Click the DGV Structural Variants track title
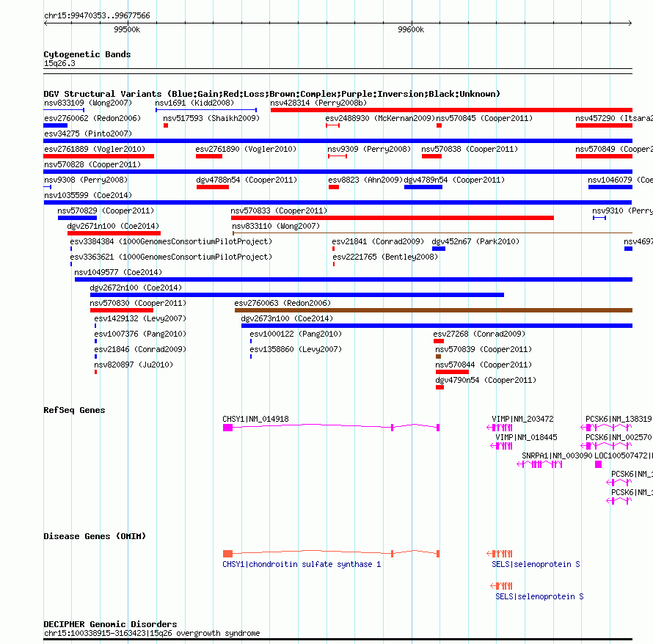 tap(271, 94)
